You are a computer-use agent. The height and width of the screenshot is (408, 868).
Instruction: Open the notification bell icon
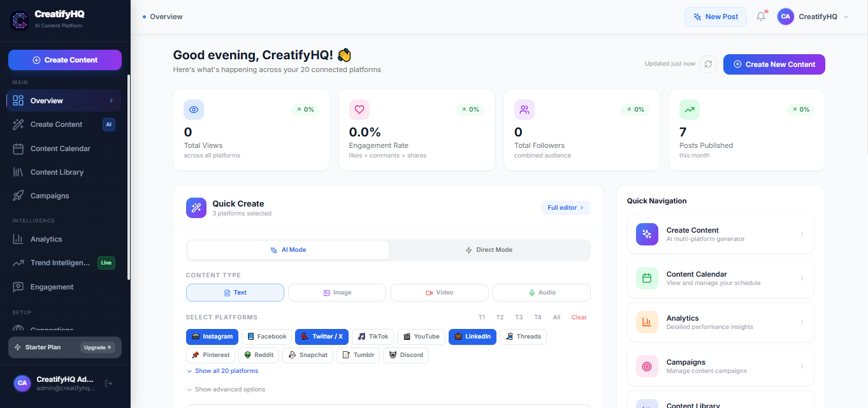[x=760, y=17]
